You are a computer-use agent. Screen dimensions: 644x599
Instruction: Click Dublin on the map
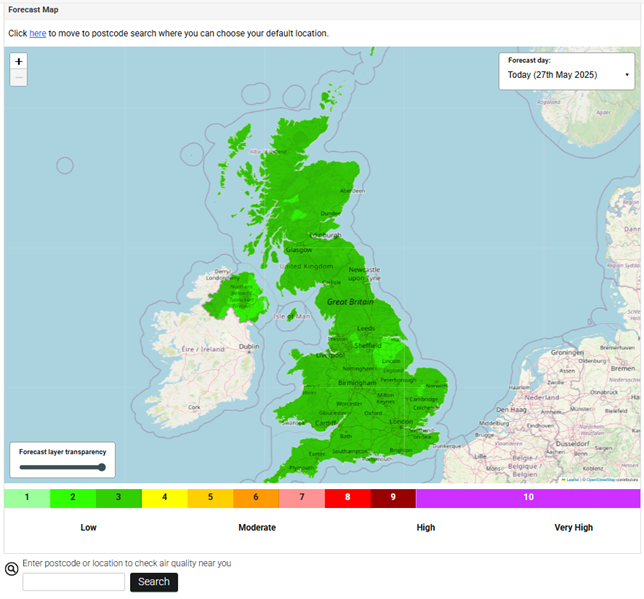tap(249, 346)
